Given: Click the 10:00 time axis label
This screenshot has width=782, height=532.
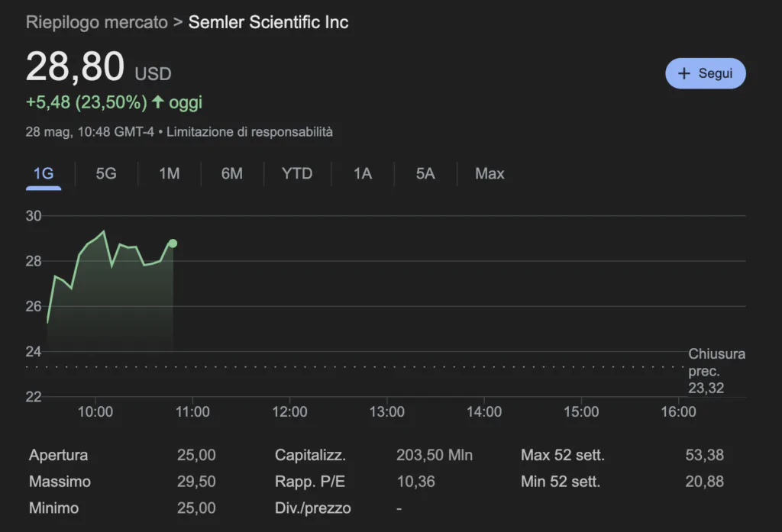Looking at the screenshot, I should pos(95,412).
